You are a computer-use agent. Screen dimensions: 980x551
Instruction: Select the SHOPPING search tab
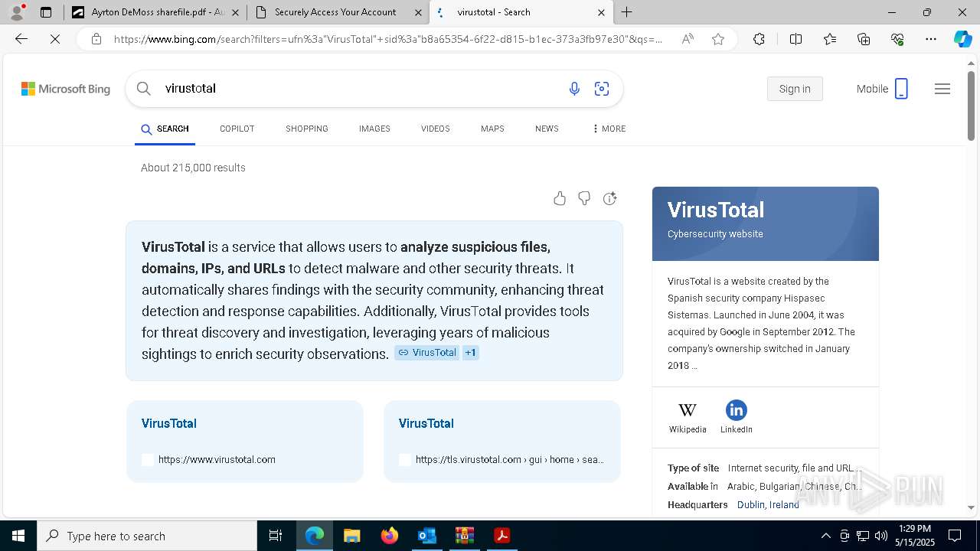[x=307, y=129]
